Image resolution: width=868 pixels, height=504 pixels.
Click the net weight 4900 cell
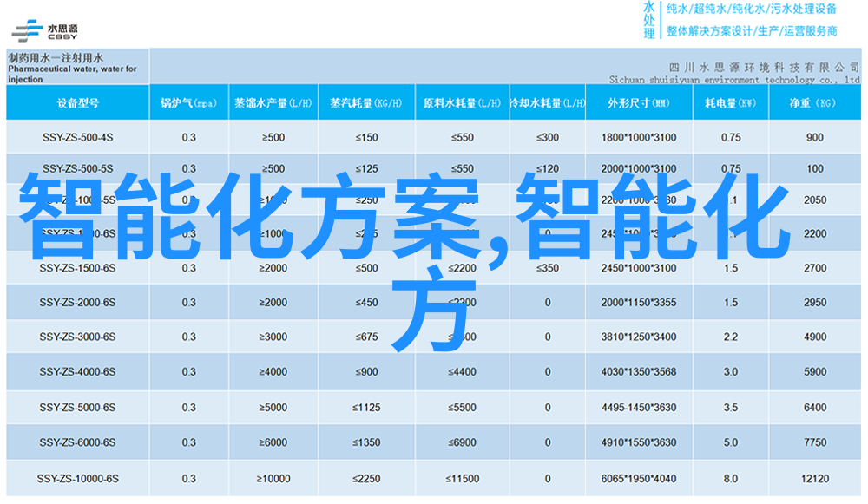[x=815, y=337]
